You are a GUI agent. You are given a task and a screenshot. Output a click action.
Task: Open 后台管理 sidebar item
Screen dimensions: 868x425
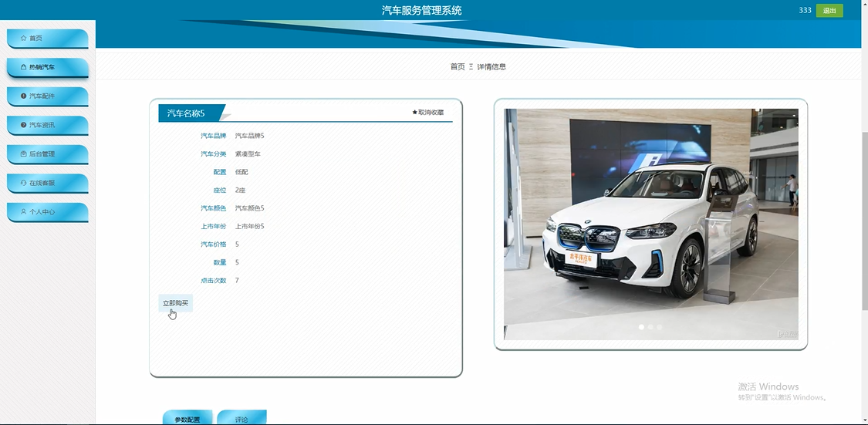48,153
